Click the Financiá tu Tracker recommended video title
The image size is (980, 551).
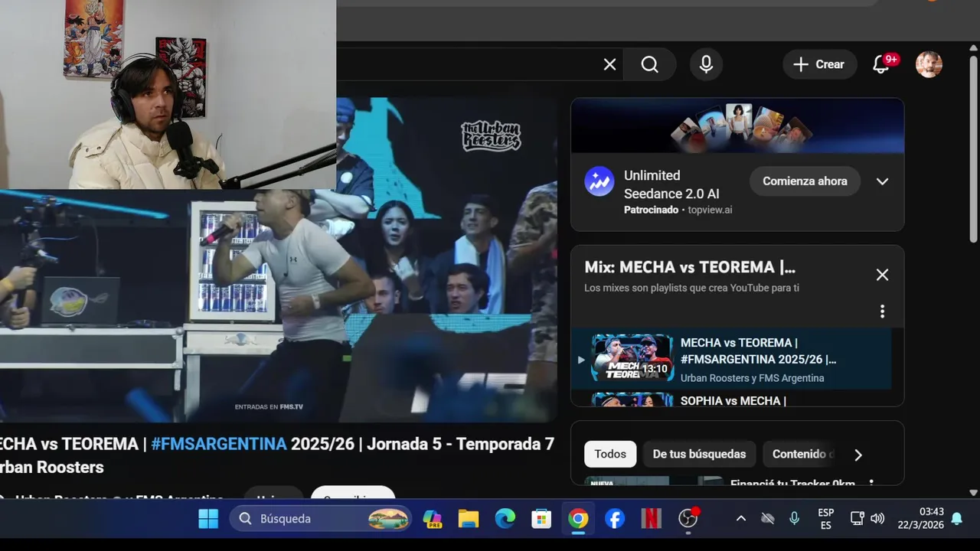pyautogui.click(x=792, y=483)
